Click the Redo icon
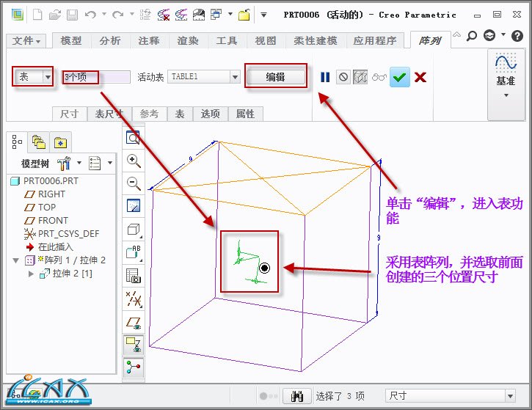532x410 pixels. coord(117,15)
